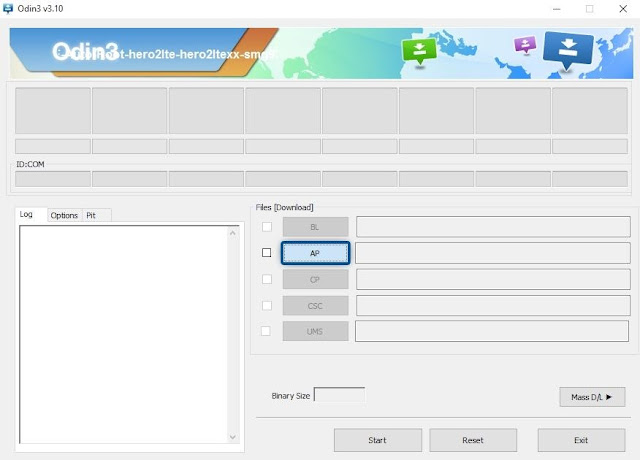This screenshot has width=640, height=460.
Task: Switch to the Log tab
Action: 26,214
